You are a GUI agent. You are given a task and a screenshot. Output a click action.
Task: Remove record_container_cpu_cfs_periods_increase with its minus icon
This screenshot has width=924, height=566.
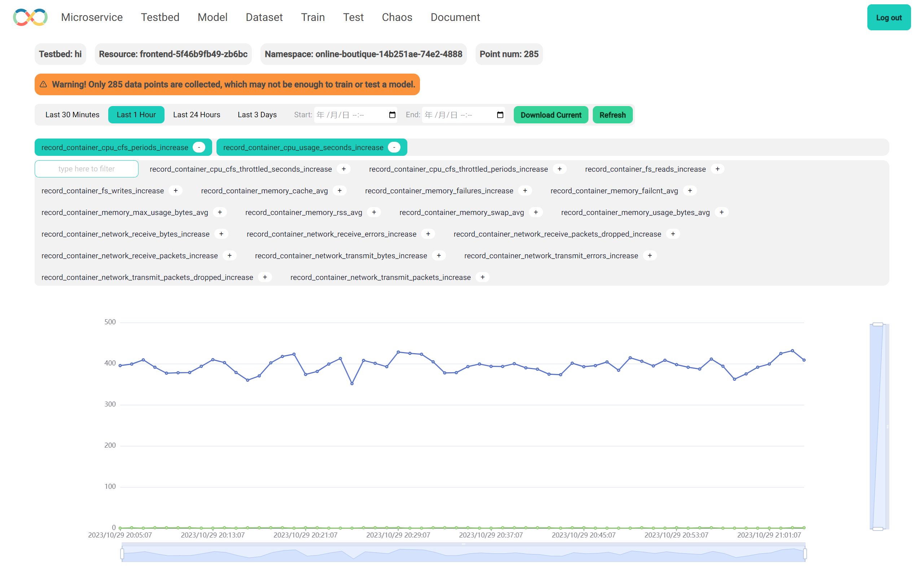click(199, 147)
